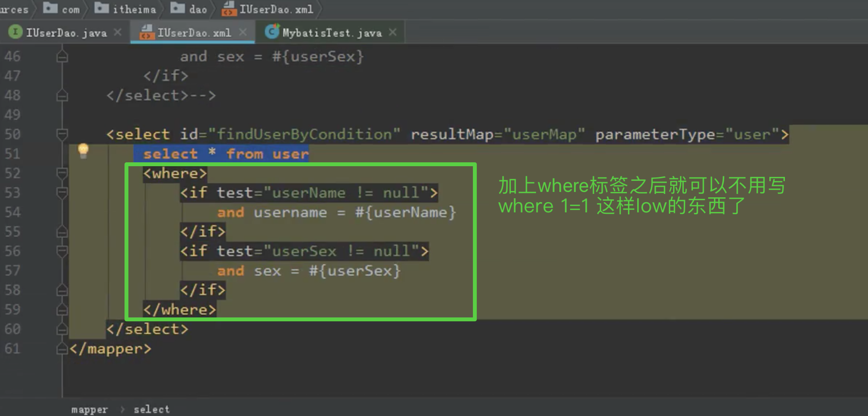This screenshot has width=868, height=416.
Task: Click the class icon on MybatisTest.java tab
Action: [x=272, y=32]
